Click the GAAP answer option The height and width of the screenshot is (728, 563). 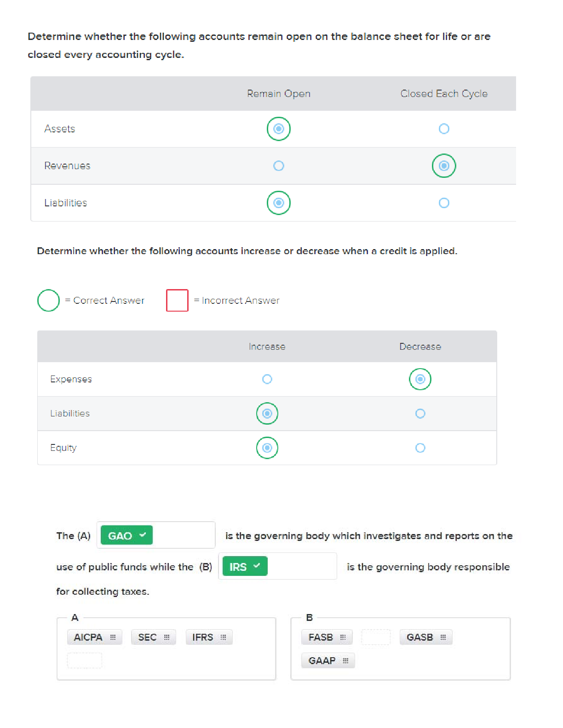pos(322,661)
